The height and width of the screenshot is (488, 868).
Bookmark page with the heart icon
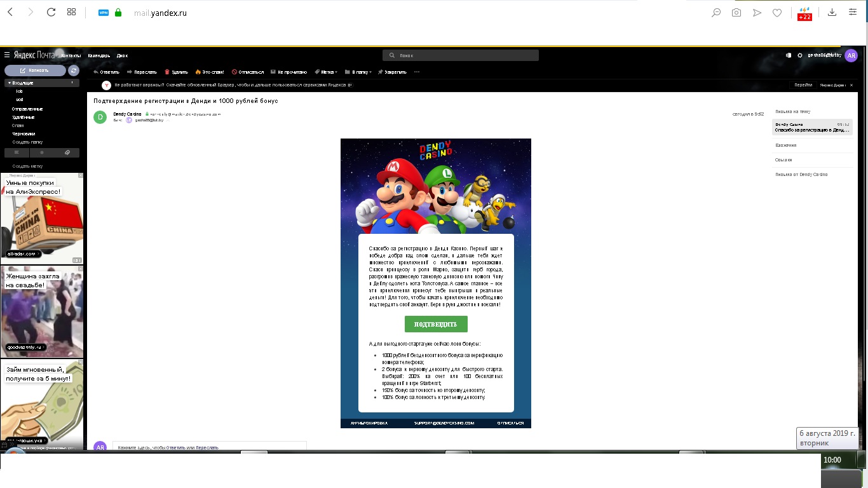(x=777, y=12)
